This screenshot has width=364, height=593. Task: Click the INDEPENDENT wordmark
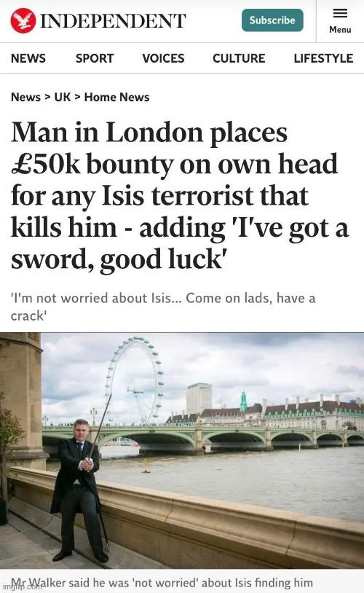click(x=113, y=21)
